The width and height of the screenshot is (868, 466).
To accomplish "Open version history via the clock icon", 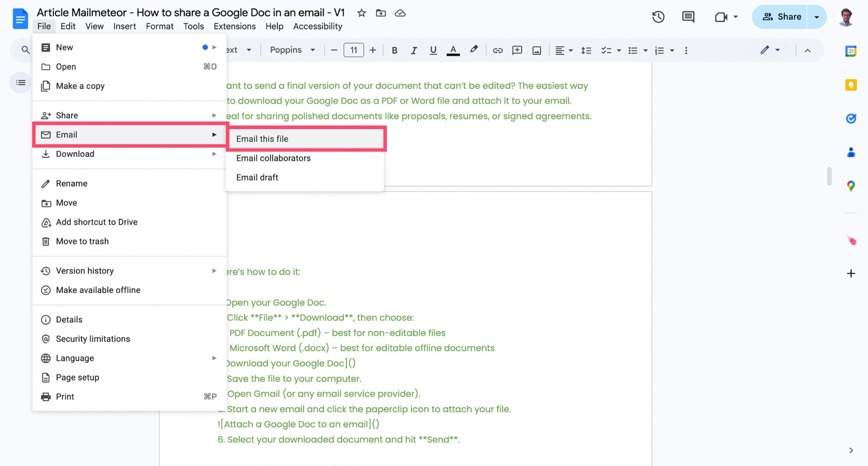I will click(658, 17).
